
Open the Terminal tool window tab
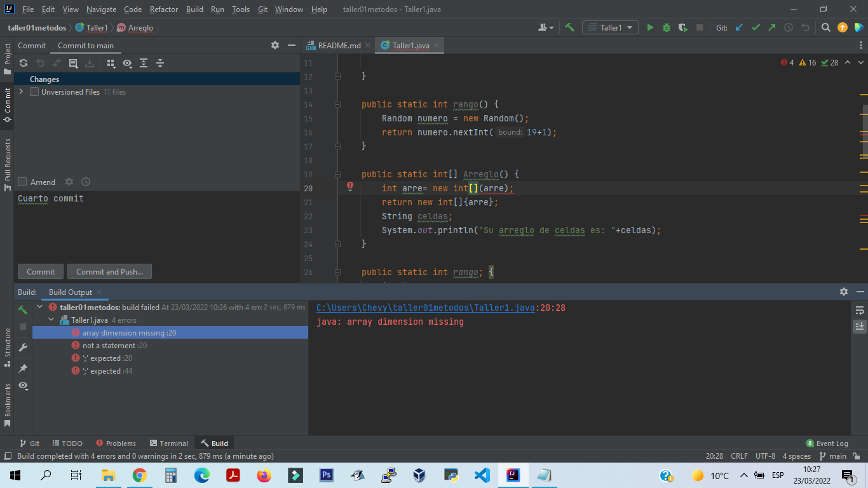[169, 444]
